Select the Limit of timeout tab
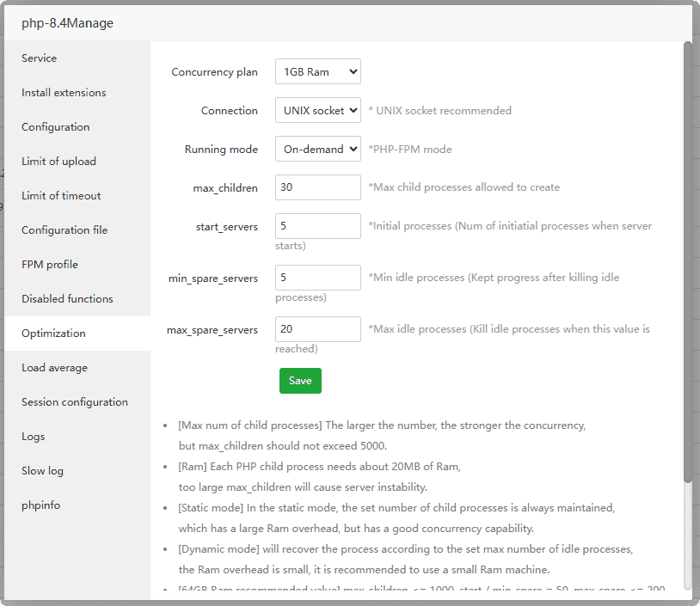Screen dimensions: 700x606 [61, 196]
